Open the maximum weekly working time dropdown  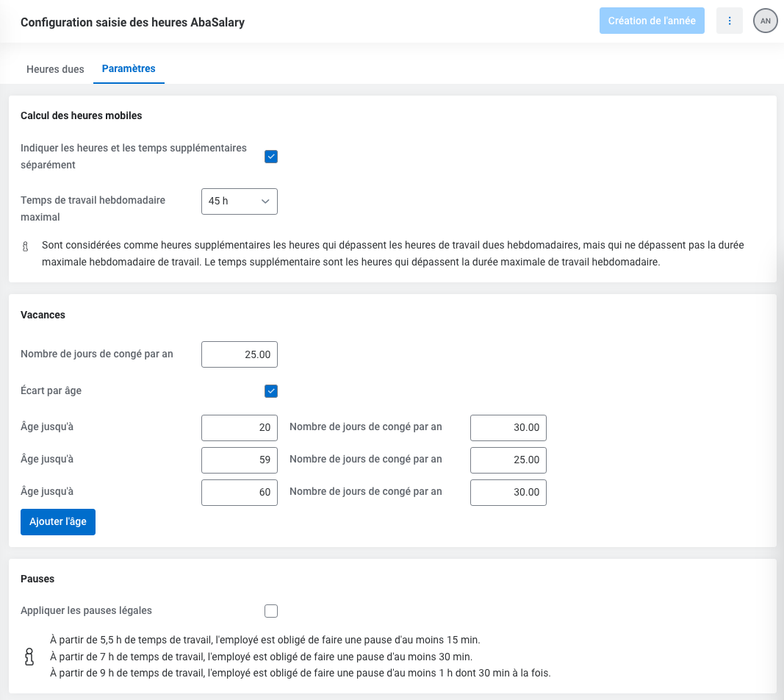239,201
